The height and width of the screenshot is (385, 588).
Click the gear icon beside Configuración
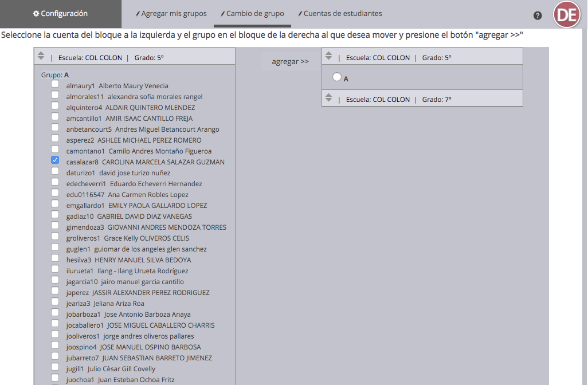point(36,14)
